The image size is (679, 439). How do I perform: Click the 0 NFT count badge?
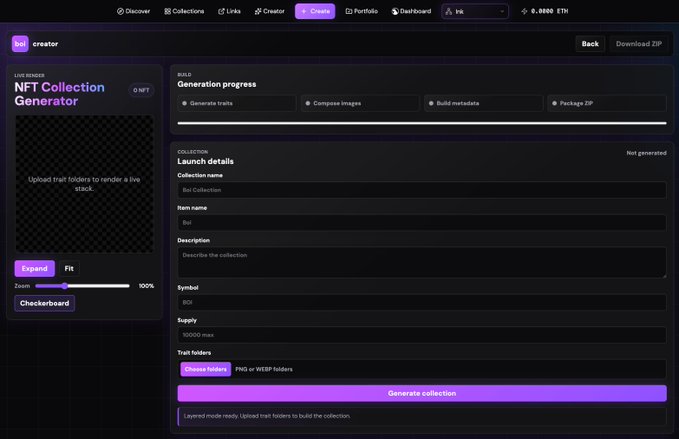coord(141,90)
